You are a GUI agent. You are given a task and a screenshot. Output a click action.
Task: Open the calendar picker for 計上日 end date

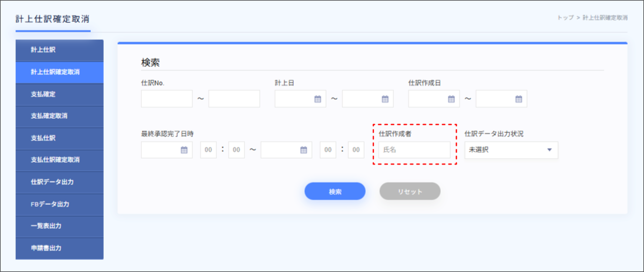click(385, 99)
